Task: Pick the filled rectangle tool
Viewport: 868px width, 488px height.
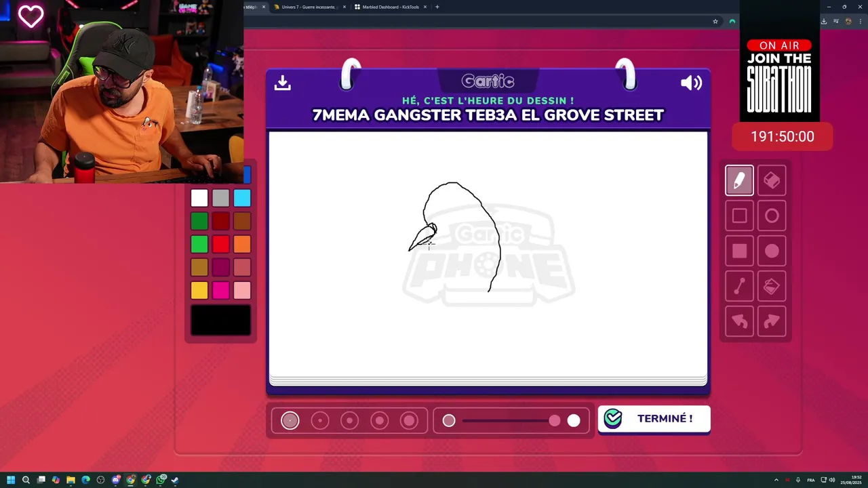Action: click(x=739, y=251)
